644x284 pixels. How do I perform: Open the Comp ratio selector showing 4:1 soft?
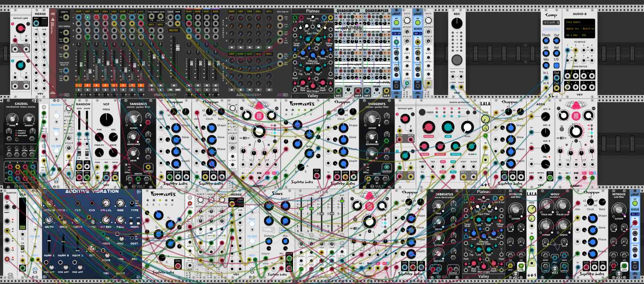551,23
